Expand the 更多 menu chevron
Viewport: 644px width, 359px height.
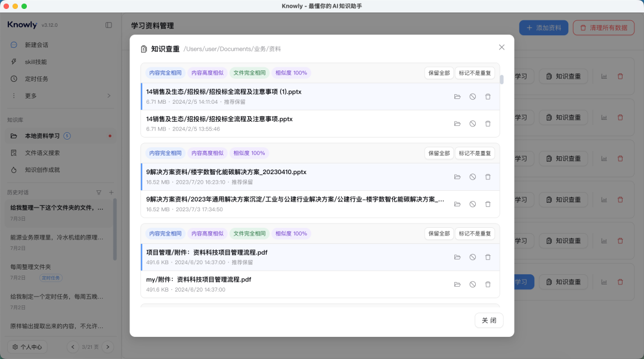pyautogui.click(x=109, y=95)
